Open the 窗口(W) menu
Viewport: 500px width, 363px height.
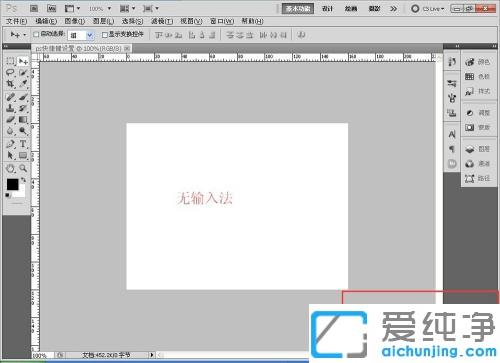point(222,21)
